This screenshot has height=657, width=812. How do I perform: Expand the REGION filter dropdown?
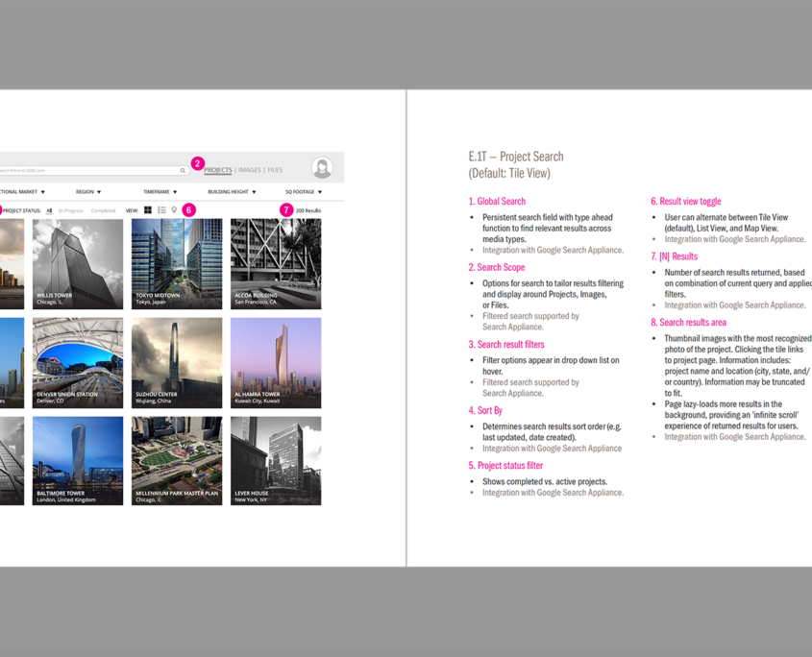point(86,191)
